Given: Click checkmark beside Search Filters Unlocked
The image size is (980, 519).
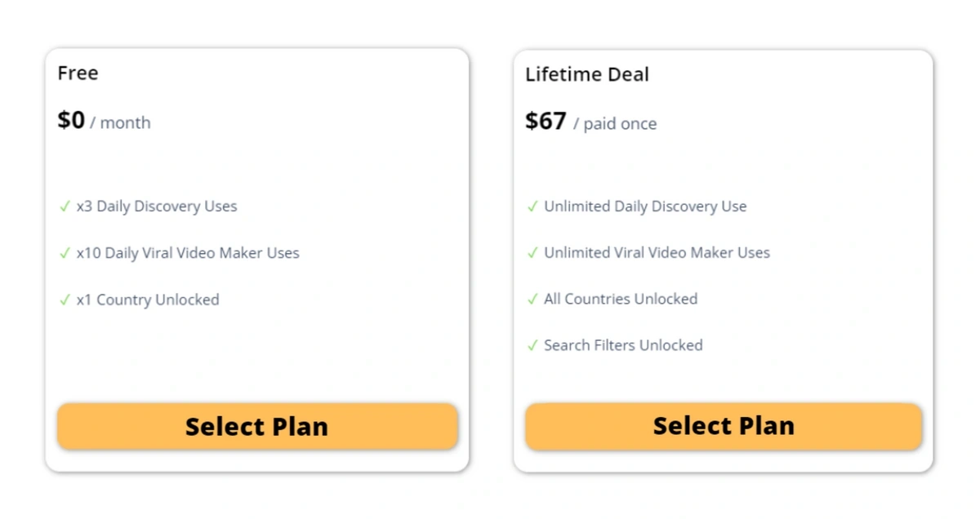Looking at the screenshot, I should pos(532,345).
